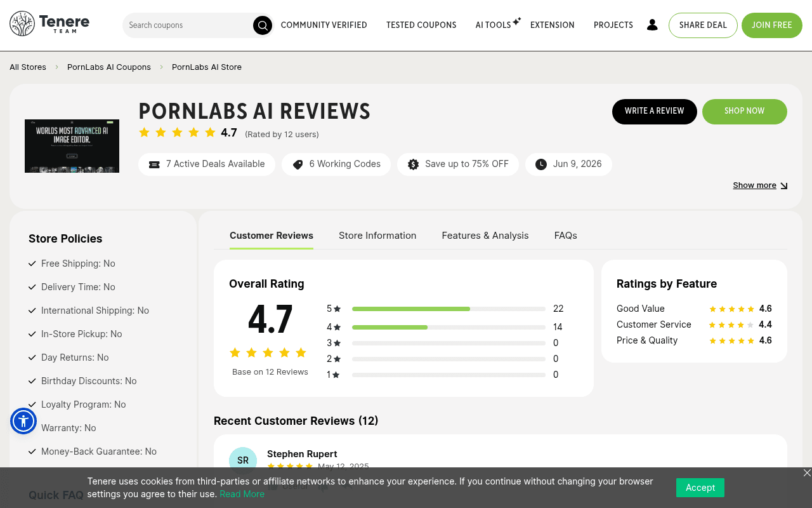Click the 5-star rating progress bar
The width and height of the screenshot is (812, 508).
coord(449,309)
